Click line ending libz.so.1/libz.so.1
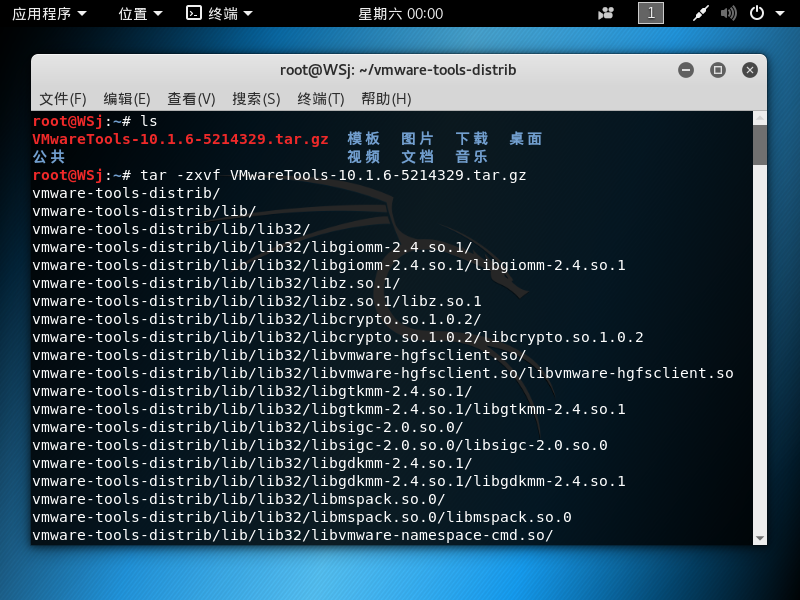The width and height of the screenshot is (800, 600). 257,301
